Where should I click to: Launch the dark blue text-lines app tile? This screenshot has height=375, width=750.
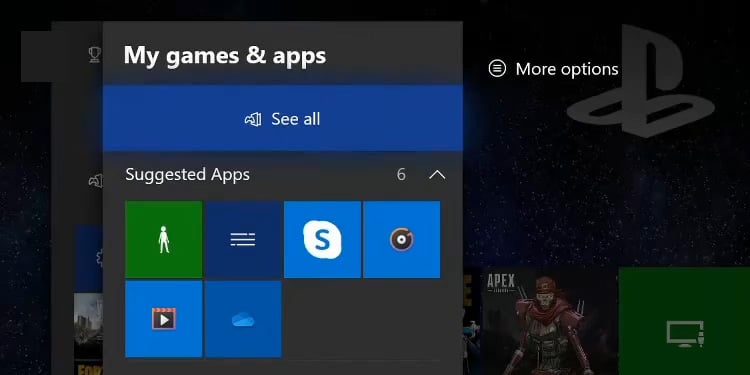click(x=243, y=239)
